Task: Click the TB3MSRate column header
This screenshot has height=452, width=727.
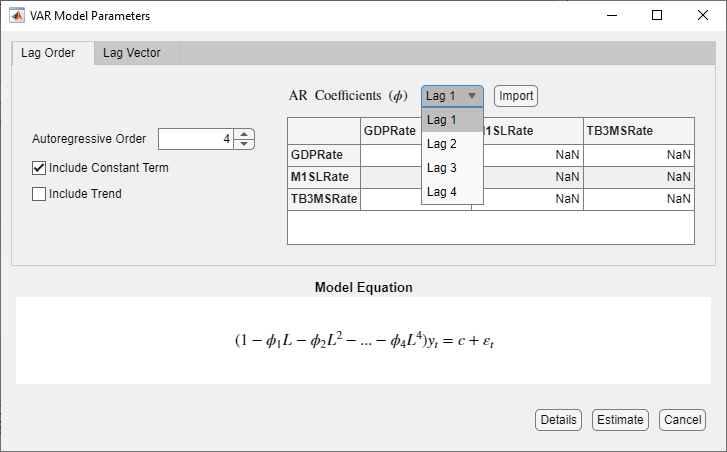Action: click(639, 131)
